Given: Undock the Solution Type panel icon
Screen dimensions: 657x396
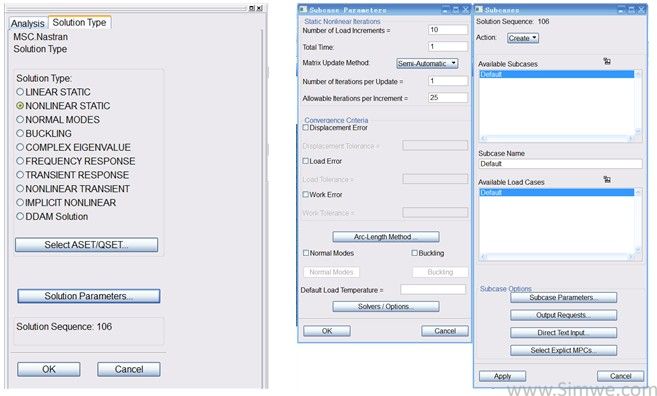Looking at the screenshot, I should coord(252,8).
